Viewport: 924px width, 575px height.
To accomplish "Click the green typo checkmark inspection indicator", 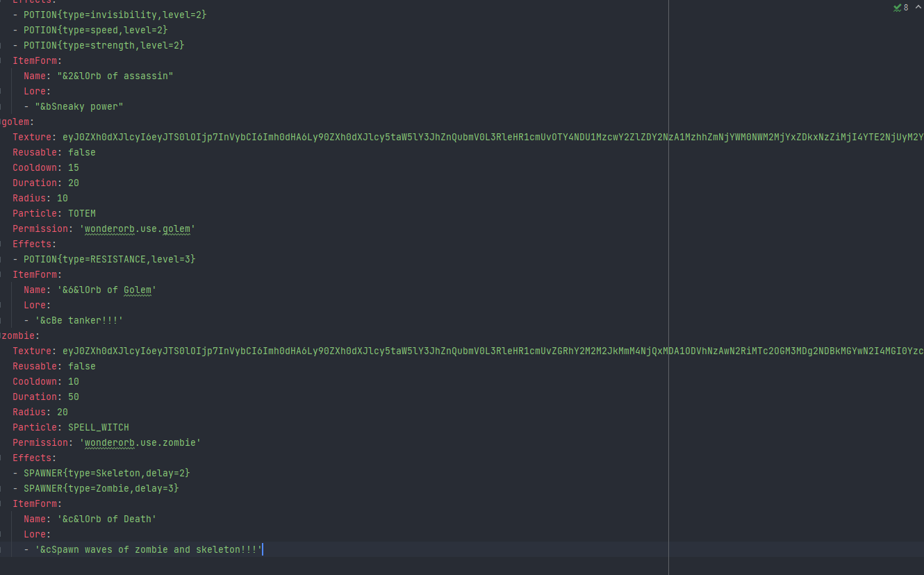I will [897, 8].
